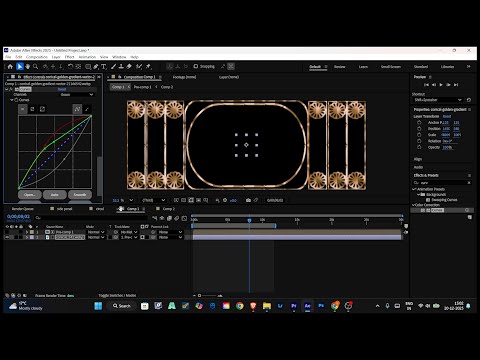Screen dimensions: 480x360
Task: Open Parent dropdown for second layer
Action: point(170,237)
